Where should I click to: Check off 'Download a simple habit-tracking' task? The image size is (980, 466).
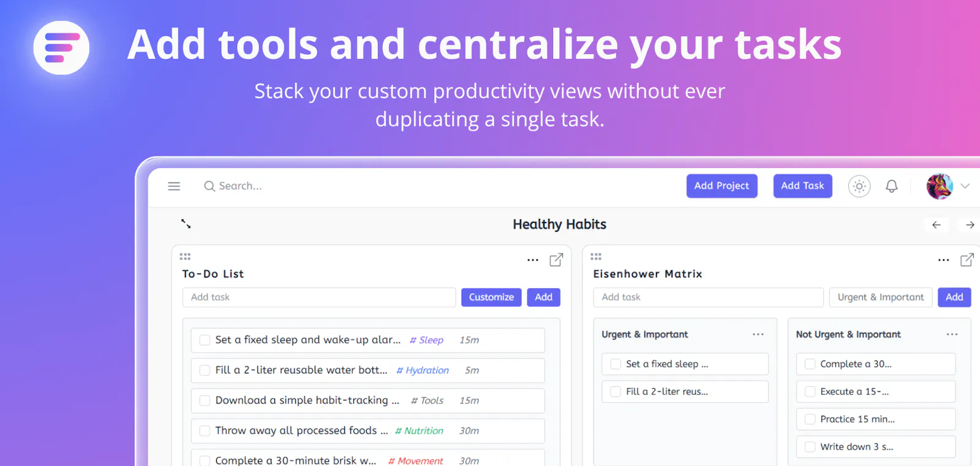(x=205, y=400)
